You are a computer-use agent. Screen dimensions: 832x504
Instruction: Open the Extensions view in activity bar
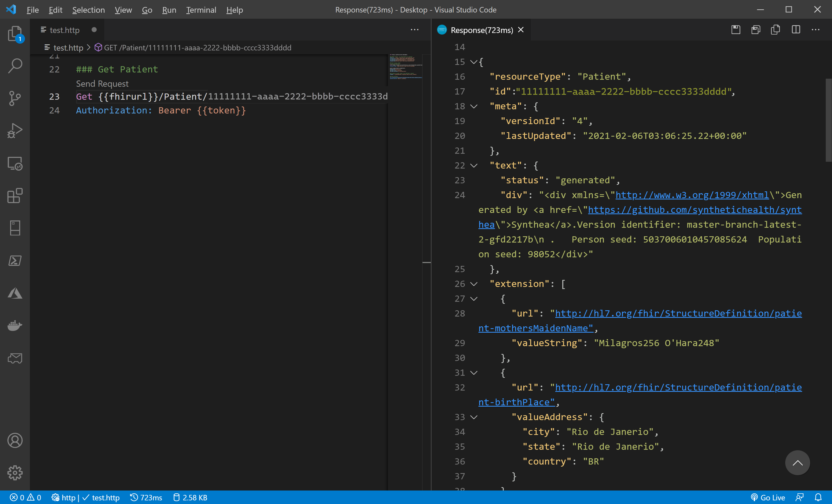(15, 196)
